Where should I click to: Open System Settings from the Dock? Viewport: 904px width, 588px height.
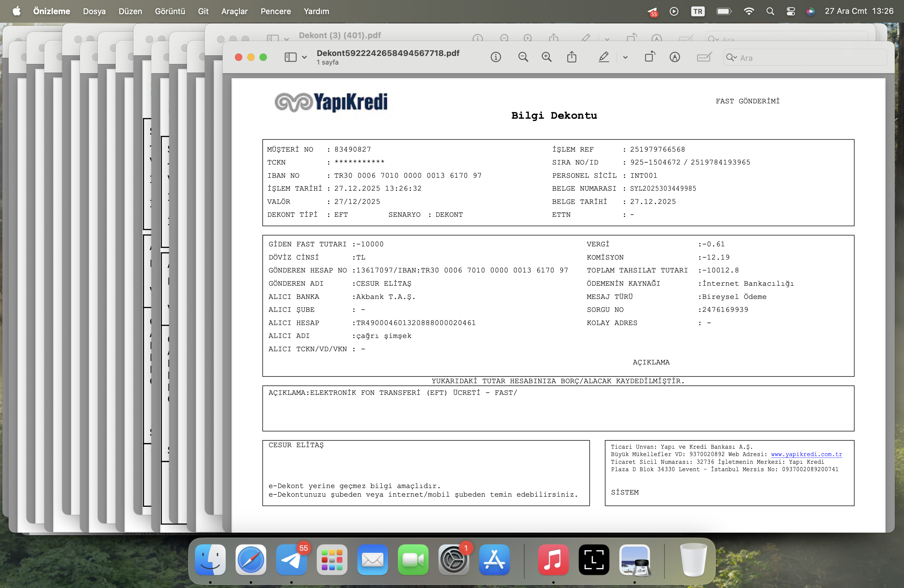(454, 559)
